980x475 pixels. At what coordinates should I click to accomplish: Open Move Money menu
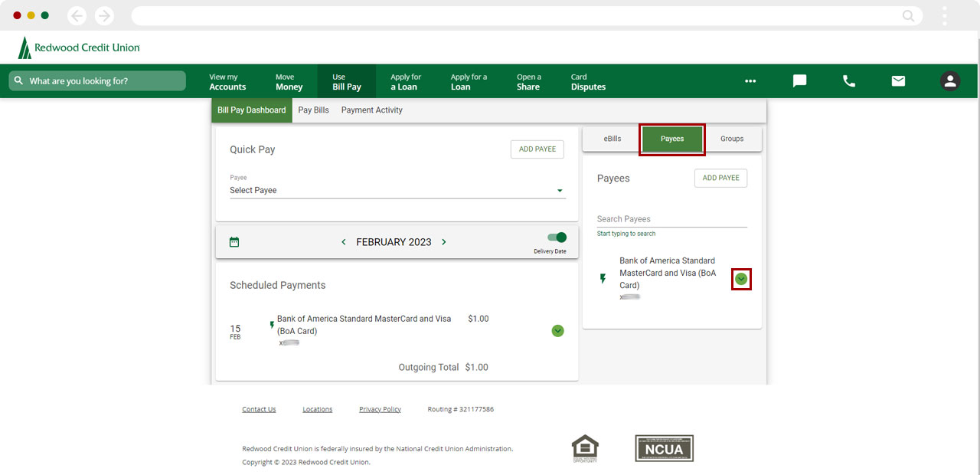[x=289, y=81]
